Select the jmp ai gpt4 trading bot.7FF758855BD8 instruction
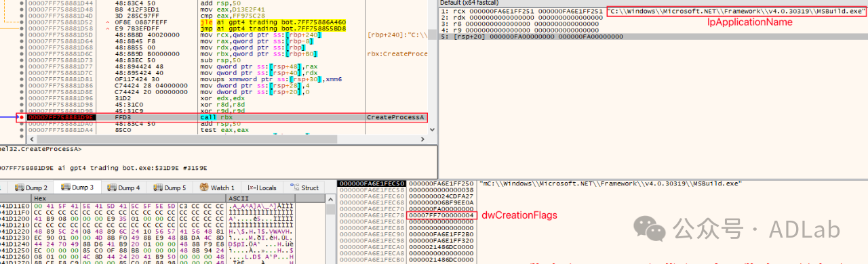The width and height of the screenshot is (868, 264). tap(273, 29)
